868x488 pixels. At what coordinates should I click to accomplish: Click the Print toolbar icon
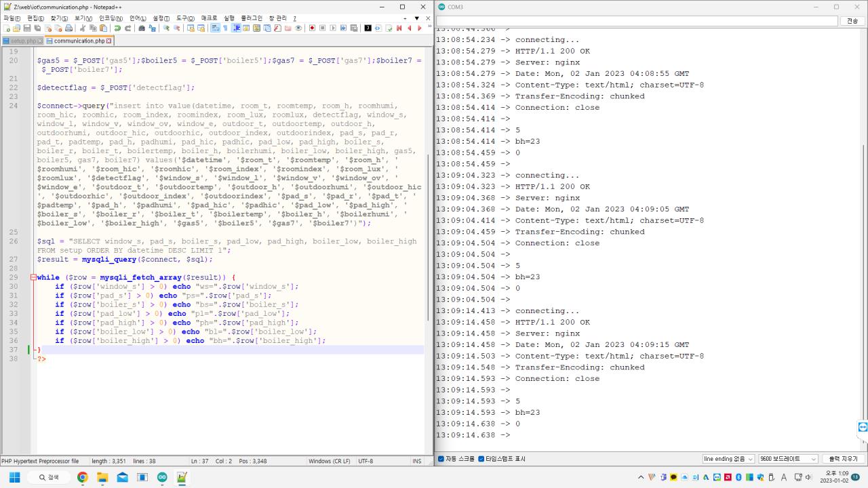(x=68, y=28)
